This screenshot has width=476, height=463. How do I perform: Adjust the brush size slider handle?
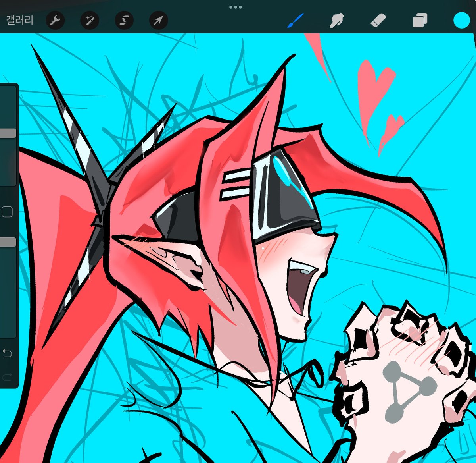8,133
